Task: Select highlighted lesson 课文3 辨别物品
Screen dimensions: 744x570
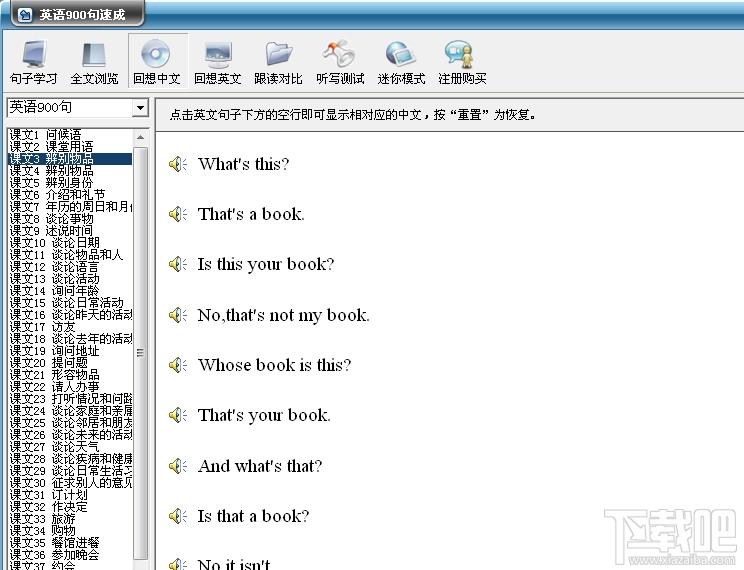Action: (70, 159)
